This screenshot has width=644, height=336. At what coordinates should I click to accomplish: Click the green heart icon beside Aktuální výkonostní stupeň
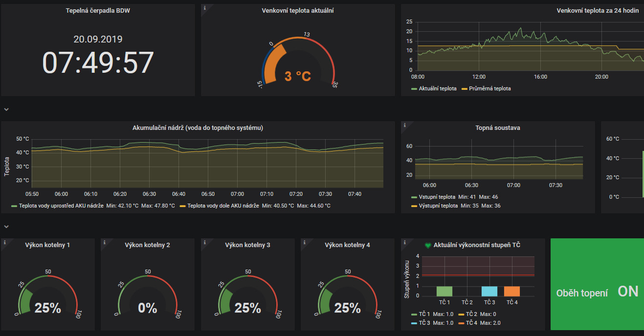coord(427,245)
